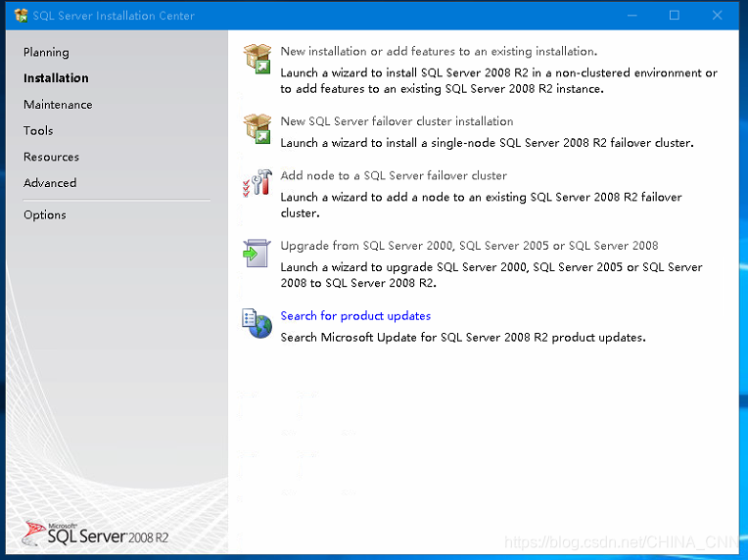Click the upgrade wizard description text
Viewport: 748px width, 560px height.
pyautogui.click(x=491, y=275)
